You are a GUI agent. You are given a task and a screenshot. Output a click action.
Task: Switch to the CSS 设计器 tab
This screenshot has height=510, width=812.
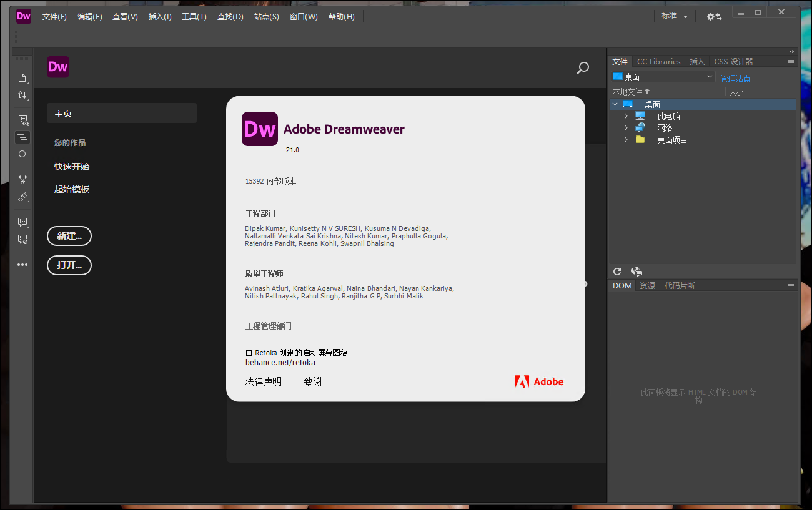(733, 61)
